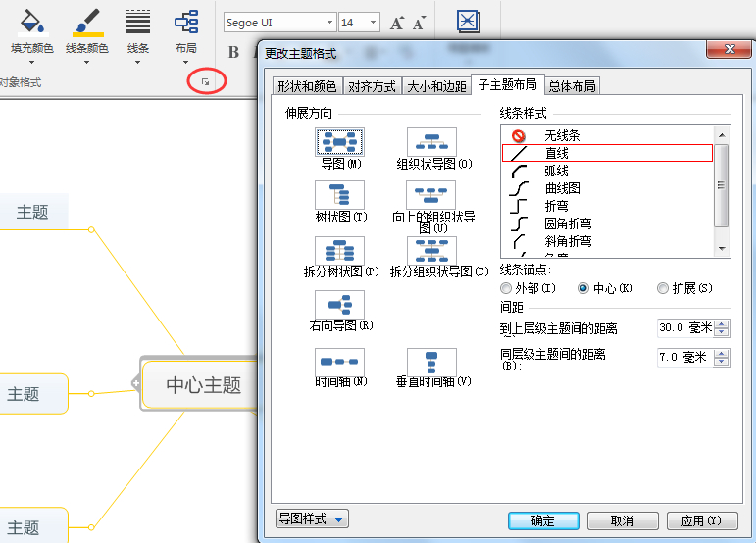This screenshot has width=756, height=543.
Task: Increase 到上层级主题间的距离 spinner value
Action: 722,324
